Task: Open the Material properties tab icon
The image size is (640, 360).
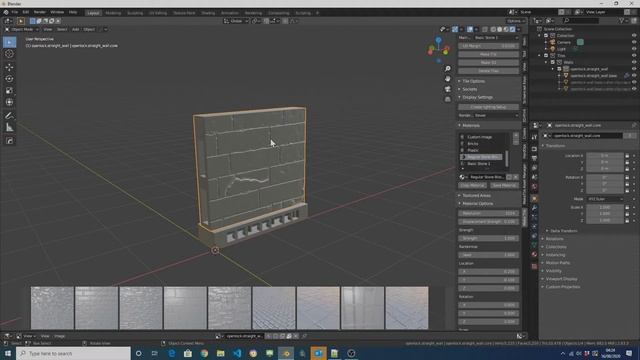Action: [534, 254]
